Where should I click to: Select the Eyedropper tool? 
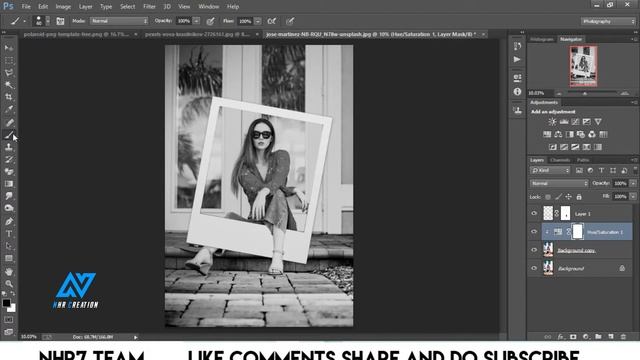click(x=9, y=109)
